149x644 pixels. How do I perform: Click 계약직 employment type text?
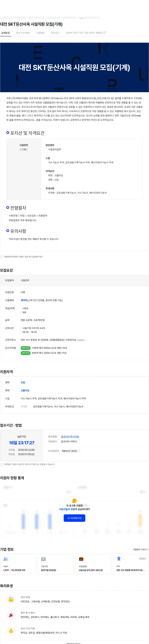pyautogui.click(x=24, y=300)
